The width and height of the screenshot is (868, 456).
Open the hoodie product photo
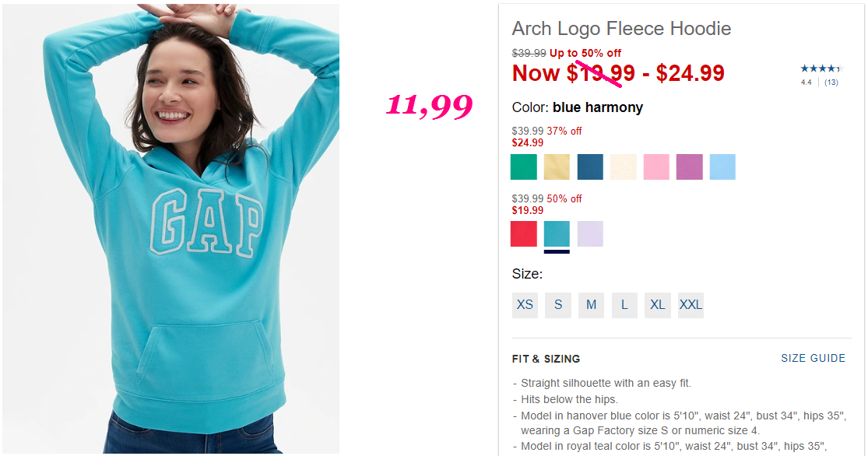click(x=170, y=229)
